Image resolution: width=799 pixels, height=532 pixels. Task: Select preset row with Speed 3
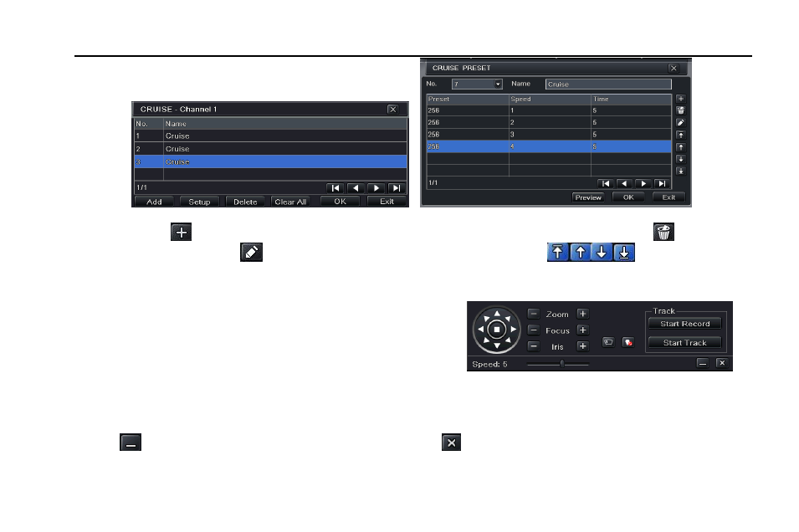coord(550,135)
